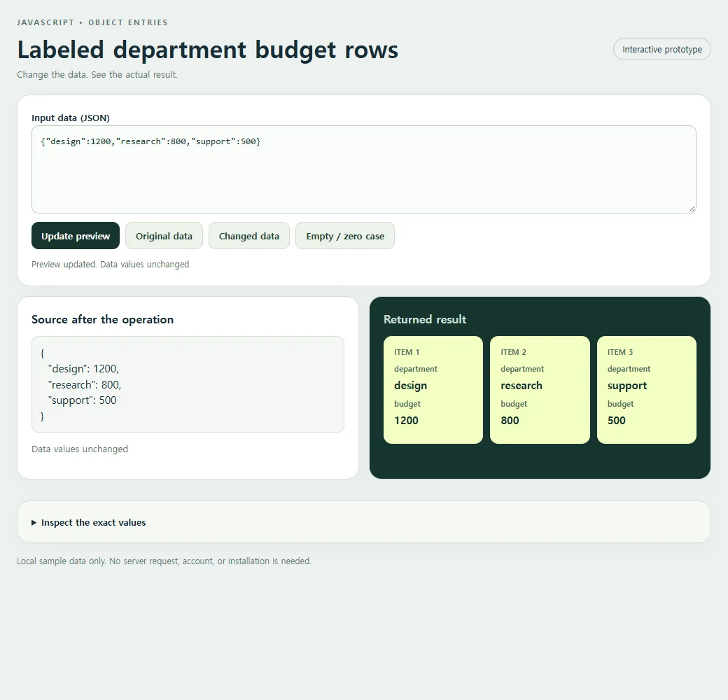Click the Local sample data only footer
This screenshot has height=700, width=728.
point(164,561)
